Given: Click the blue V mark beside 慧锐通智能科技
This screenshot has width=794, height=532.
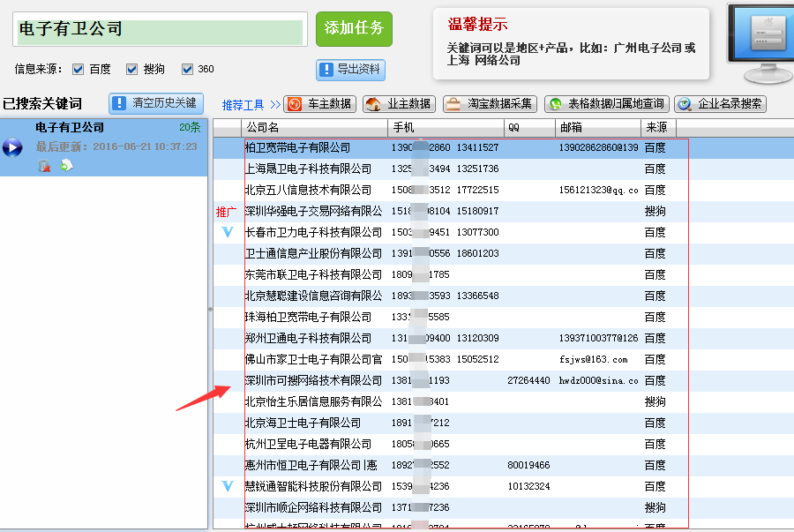Looking at the screenshot, I should tap(228, 486).
